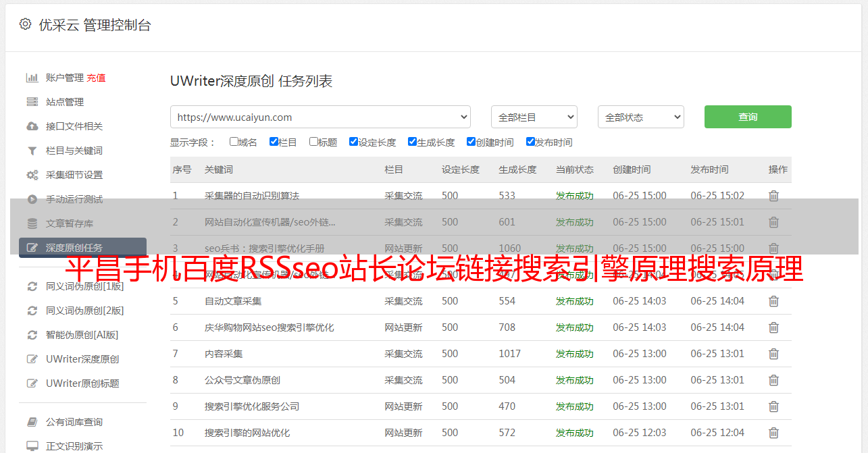Open 站点管理 in the sidebar
Image resolution: width=868 pixels, height=453 pixels.
pos(65,102)
